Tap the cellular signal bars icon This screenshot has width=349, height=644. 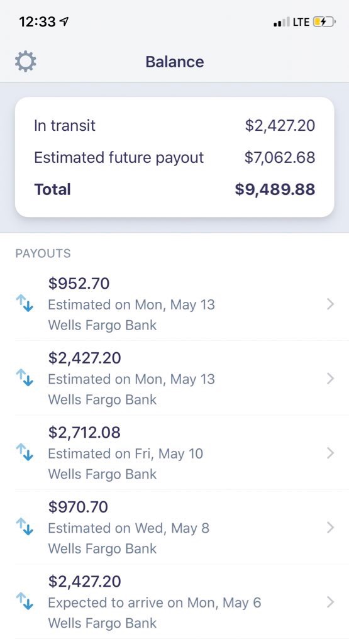(281, 22)
